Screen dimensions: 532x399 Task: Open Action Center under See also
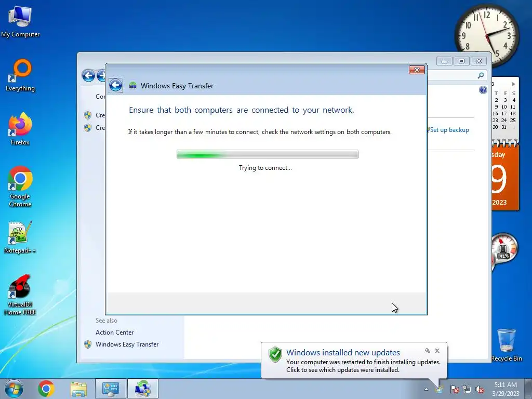point(114,332)
